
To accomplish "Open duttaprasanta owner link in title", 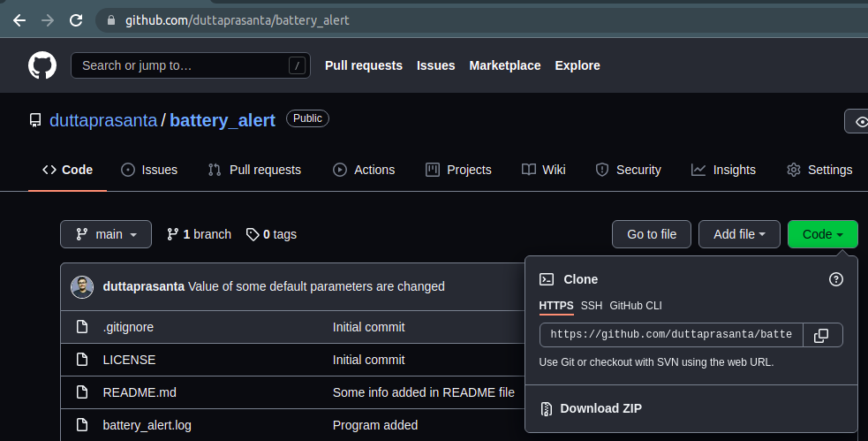I will pos(103,120).
